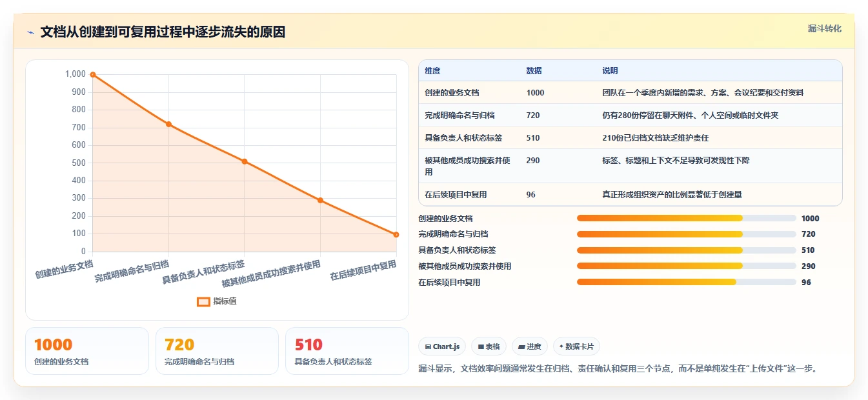868x400 pixels.
Task: Open the 510 具备负责人和状态标签 KPI card
Action: point(347,351)
